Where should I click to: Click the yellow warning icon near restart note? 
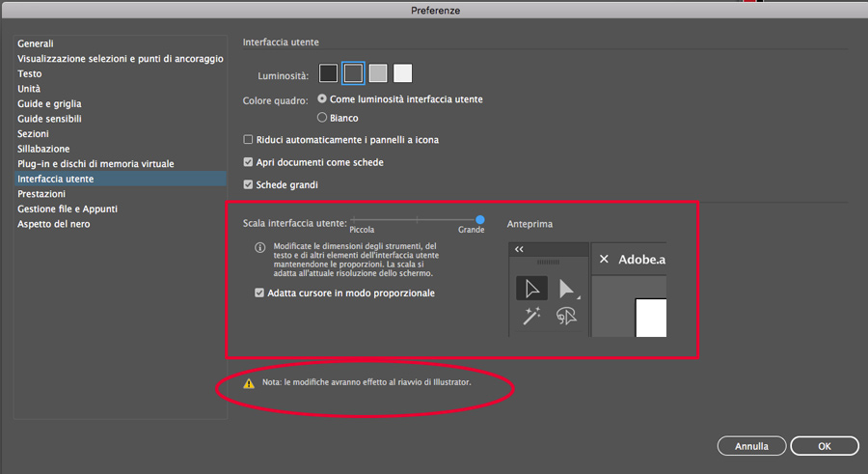(249, 383)
